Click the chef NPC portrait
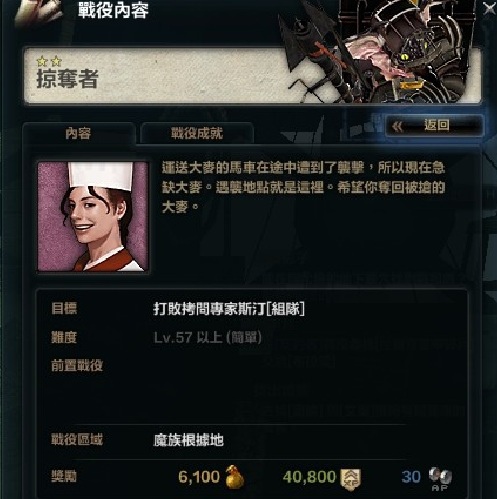 coord(93,217)
